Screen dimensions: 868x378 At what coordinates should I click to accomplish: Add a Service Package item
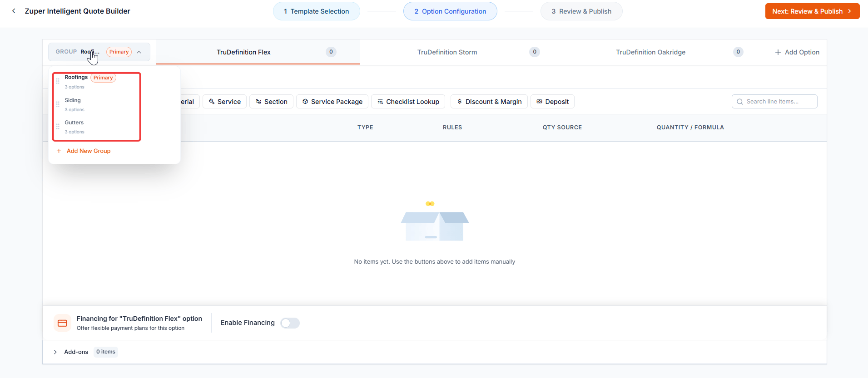point(332,102)
